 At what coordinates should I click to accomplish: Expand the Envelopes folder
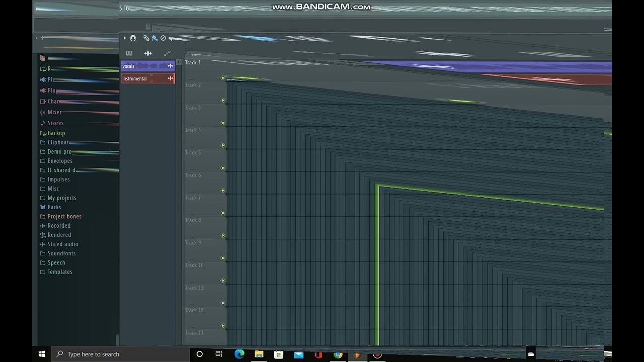(x=56, y=161)
